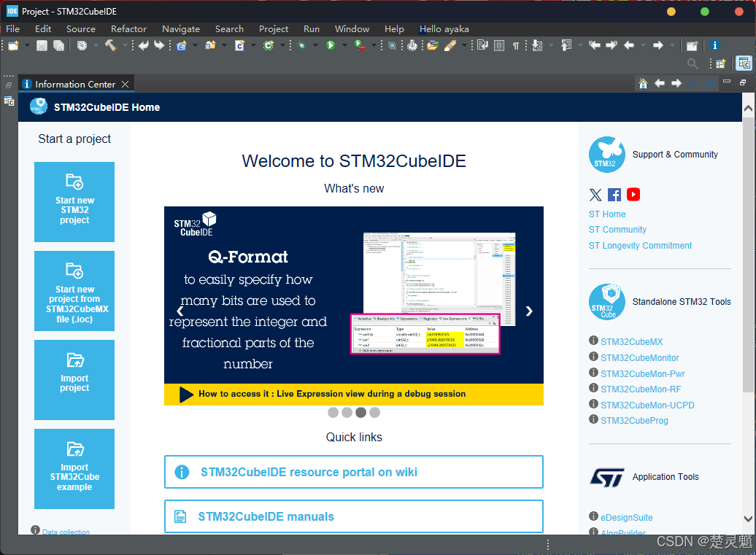Open the YouTube social icon
Viewport: 756px width, 555px height.
633,194
